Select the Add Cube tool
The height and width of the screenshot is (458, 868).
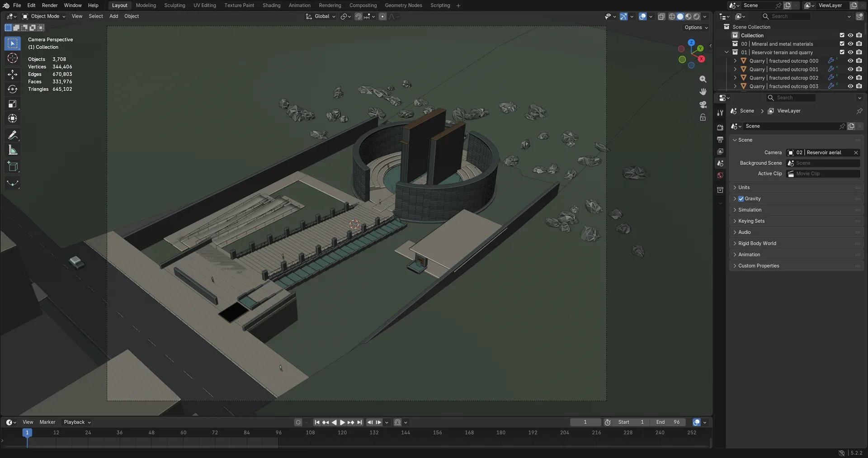[x=13, y=166]
